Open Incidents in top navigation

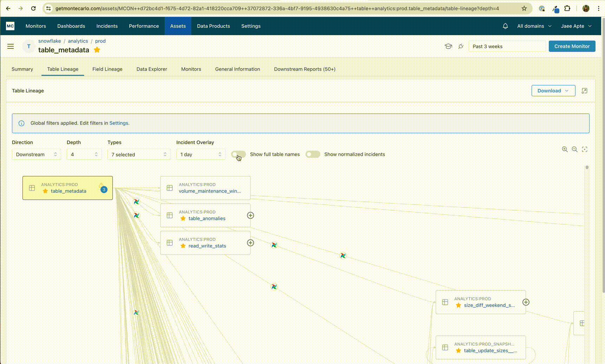tap(107, 26)
